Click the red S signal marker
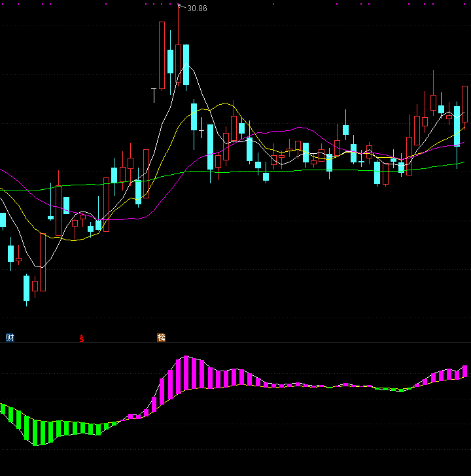The image size is (471, 476). pos(82,339)
